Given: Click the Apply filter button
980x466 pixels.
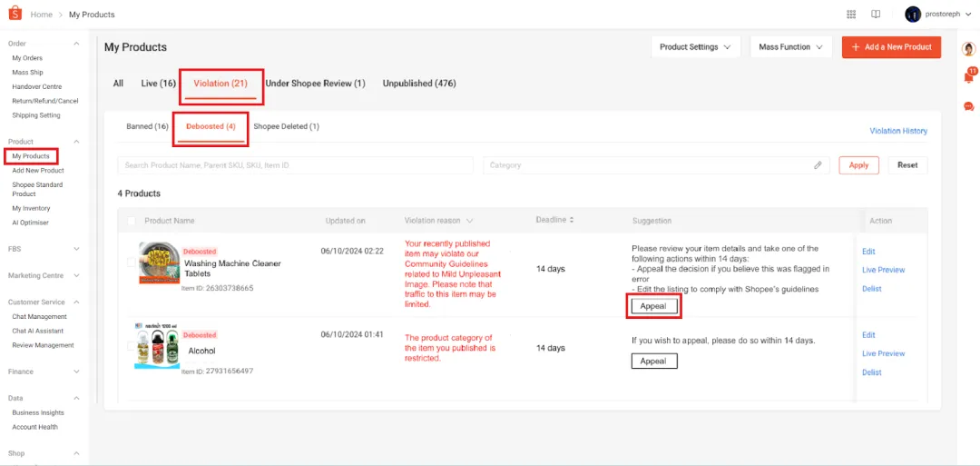Looking at the screenshot, I should (x=858, y=165).
